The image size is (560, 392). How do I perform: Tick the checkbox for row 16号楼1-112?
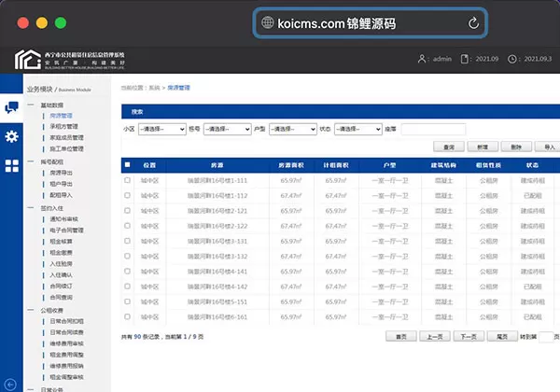coord(127,195)
